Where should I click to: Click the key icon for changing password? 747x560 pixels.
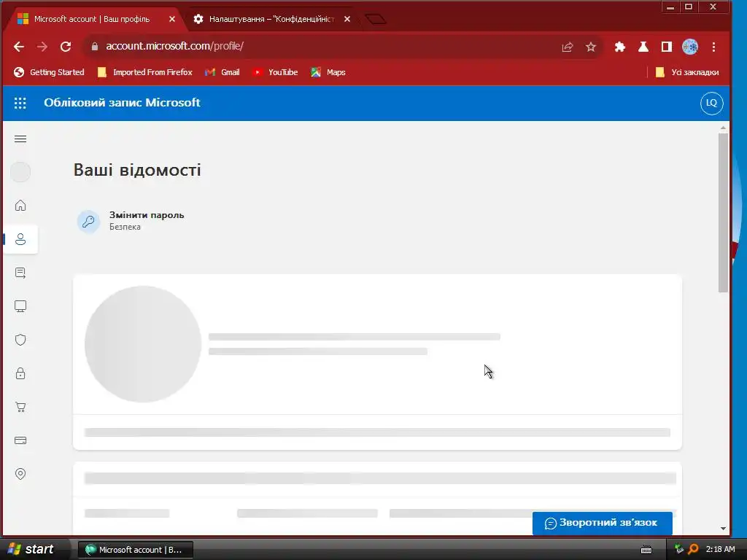(x=88, y=222)
